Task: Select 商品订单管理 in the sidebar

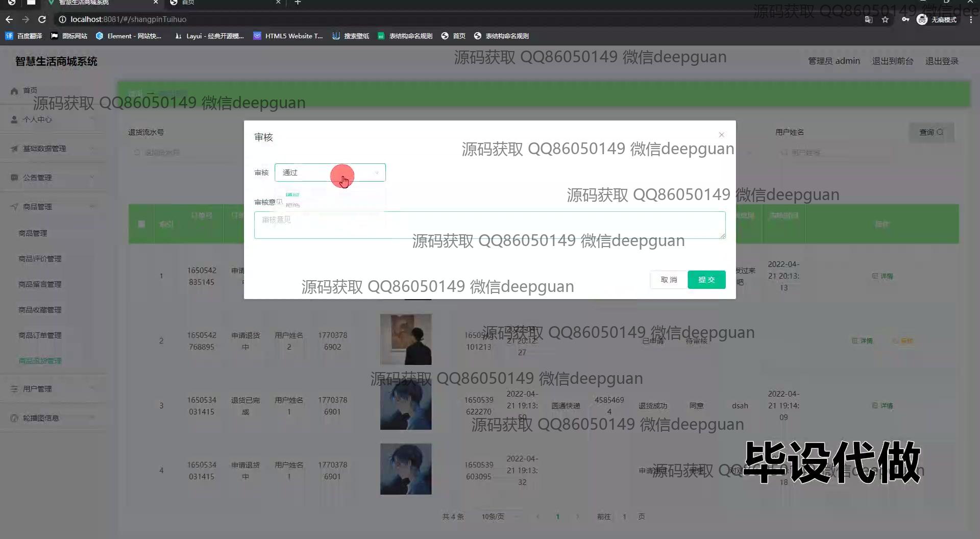Action: [40, 335]
